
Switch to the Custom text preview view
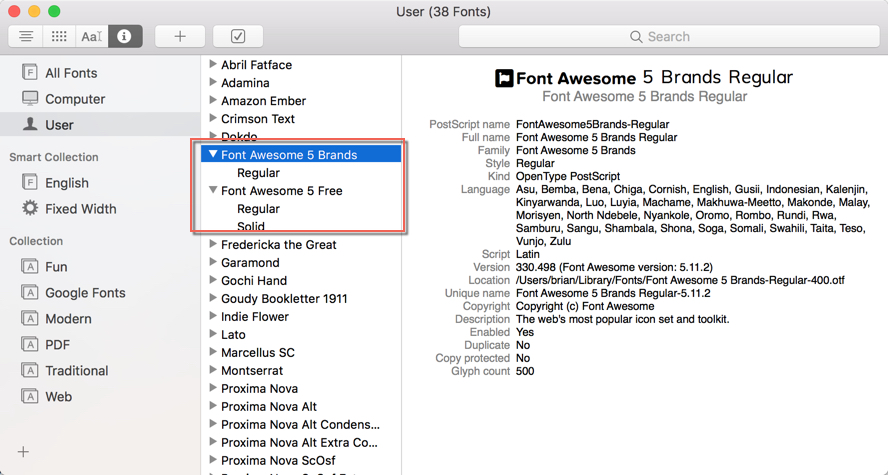tap(92, 36)
